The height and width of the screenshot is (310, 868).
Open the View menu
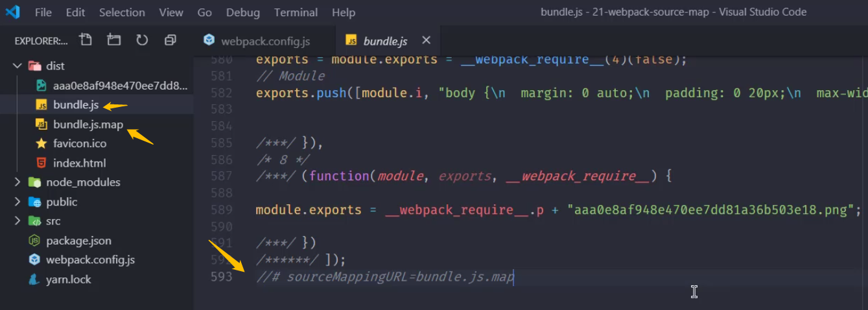click(x=171, y=12)
